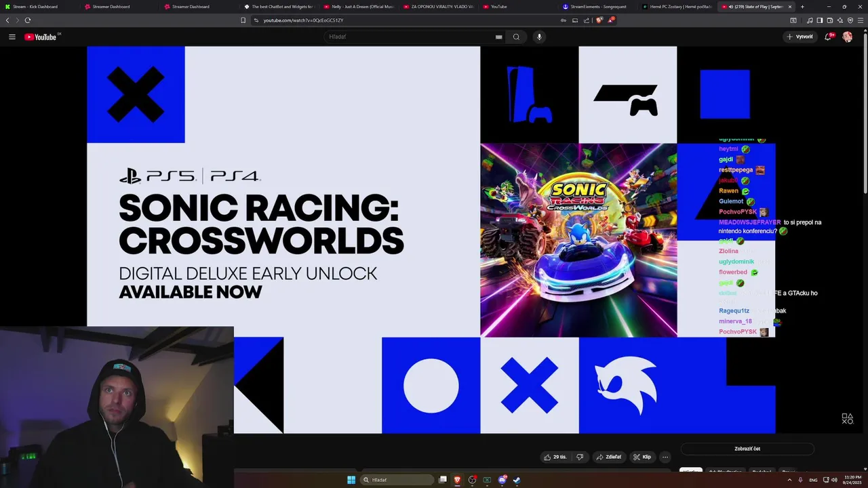Open the Vytvoriť create button
The image size is (868, 488).
800,37
